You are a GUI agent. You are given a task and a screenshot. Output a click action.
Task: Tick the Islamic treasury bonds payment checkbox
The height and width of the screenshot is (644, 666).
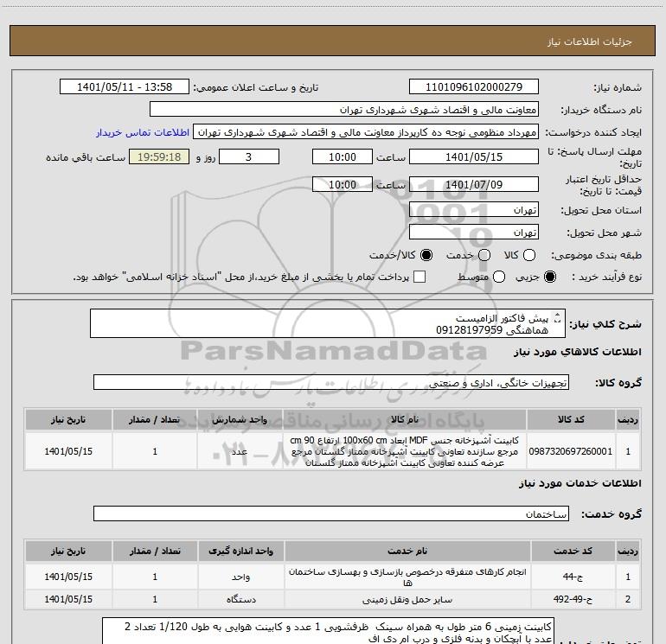419,277
